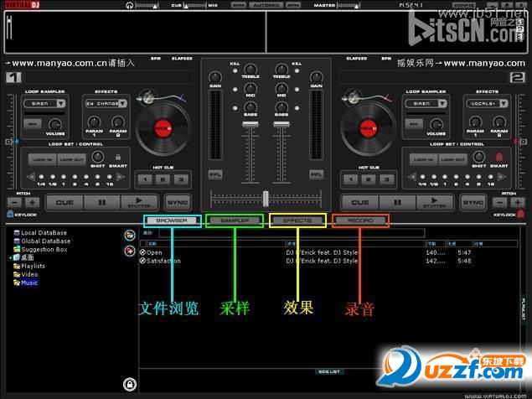Click the crossfader handle
532x399 pixels.
(266, 199)
